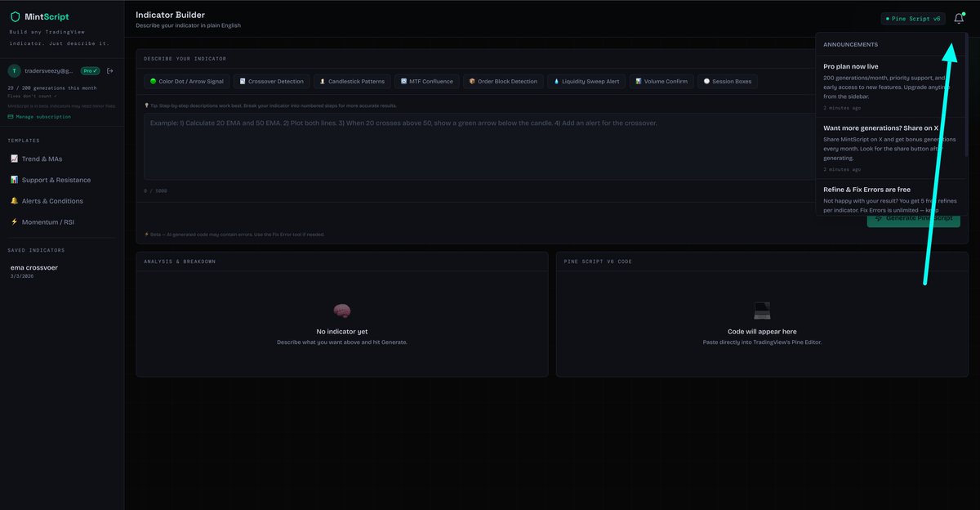Open the notifications bell icon
980x510 pixels.
(959, 18)
